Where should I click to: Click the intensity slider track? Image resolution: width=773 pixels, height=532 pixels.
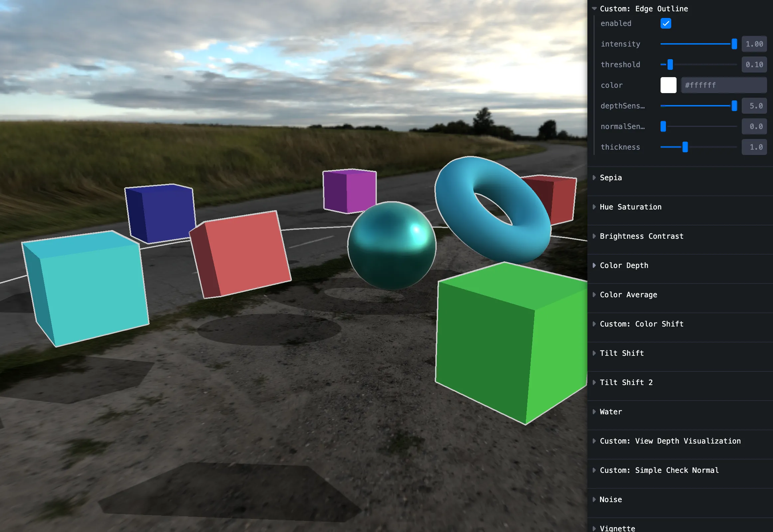pyautogui.click(x=697, y=44)
